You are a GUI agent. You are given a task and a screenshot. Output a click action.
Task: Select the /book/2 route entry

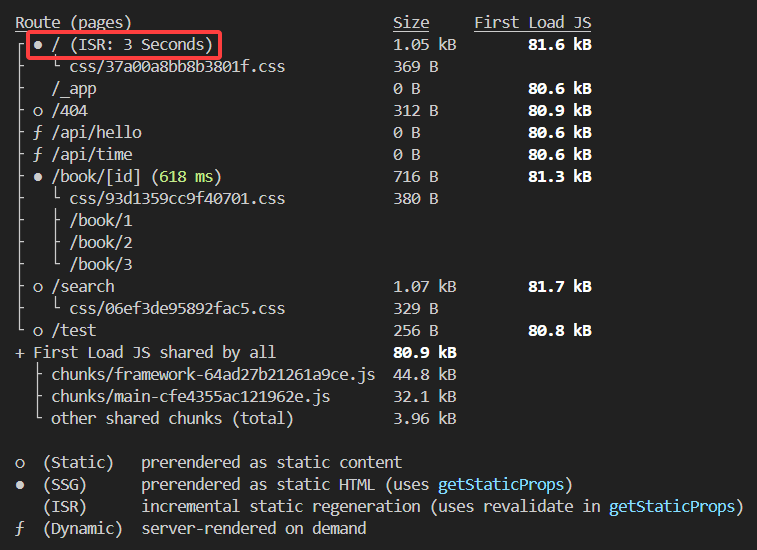point(101,242)
